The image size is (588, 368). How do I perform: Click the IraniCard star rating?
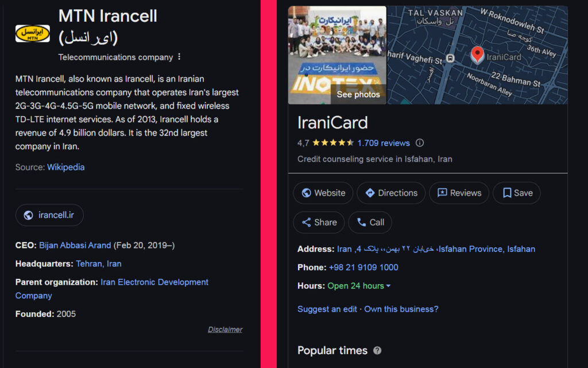333,143
